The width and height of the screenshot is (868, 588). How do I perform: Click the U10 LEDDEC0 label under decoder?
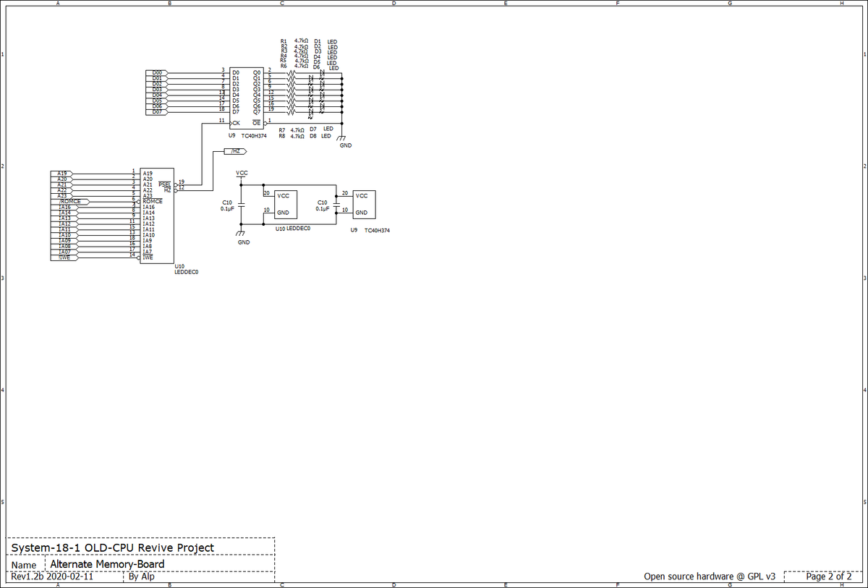[187, 270]
